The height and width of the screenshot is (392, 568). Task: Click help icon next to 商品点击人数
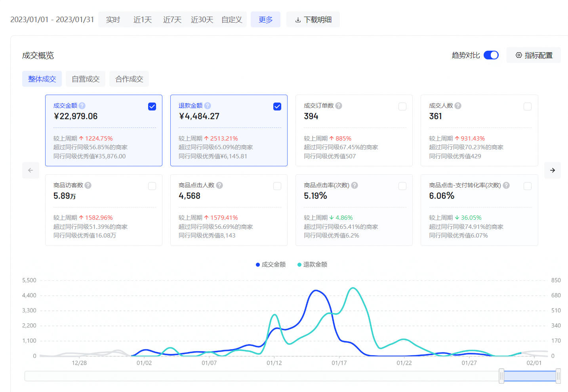[x=219, y=185]
